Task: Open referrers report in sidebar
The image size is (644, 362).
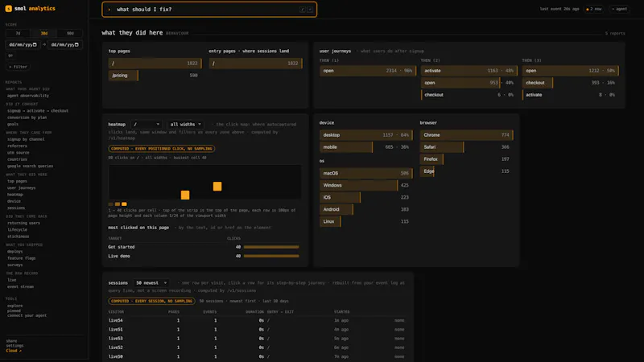Action: click(x=17, y=146)
